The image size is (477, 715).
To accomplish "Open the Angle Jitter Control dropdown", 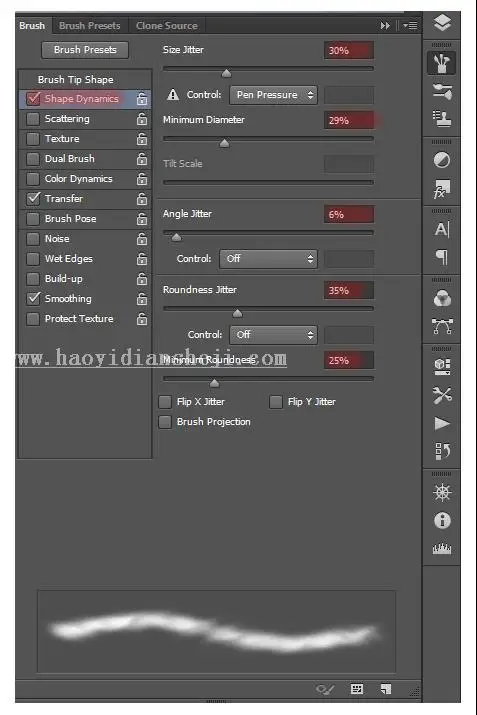I will pos(269,259).
